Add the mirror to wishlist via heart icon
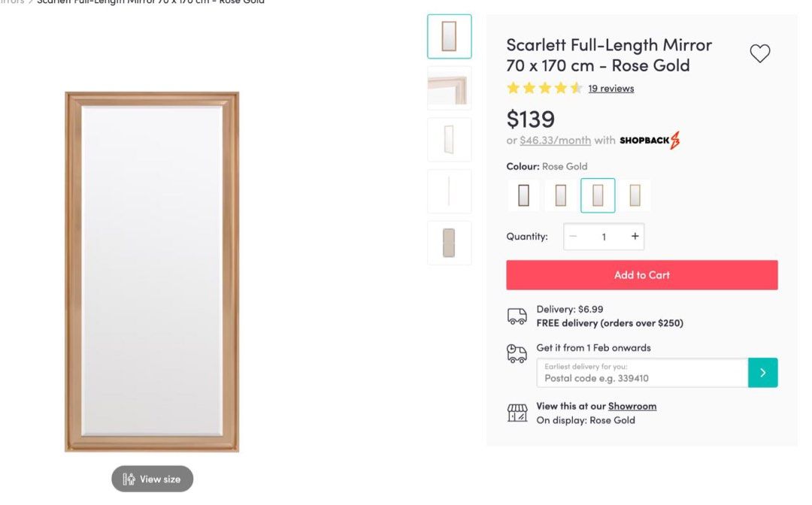Image resolution: width=812 pixels, height=505 pixels. (759, 53)
